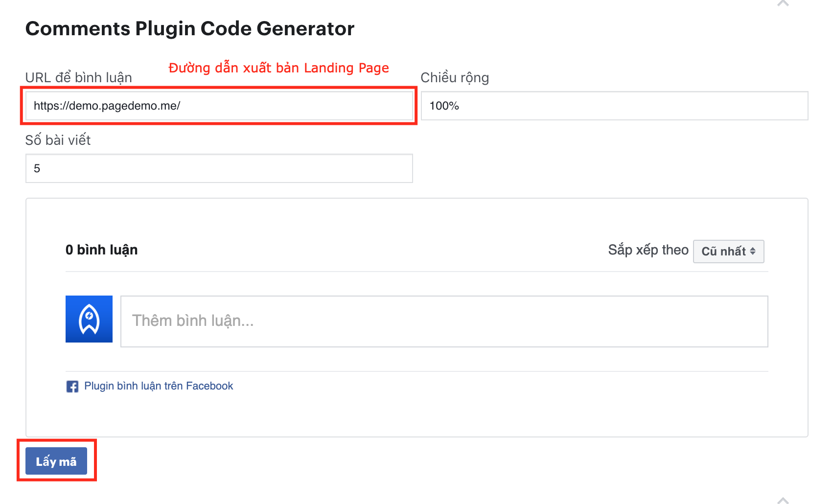The width and height of the screenshot is (833, 504).
Task: Click the "Sắp xếp theo" label
Action: [648, 250]
